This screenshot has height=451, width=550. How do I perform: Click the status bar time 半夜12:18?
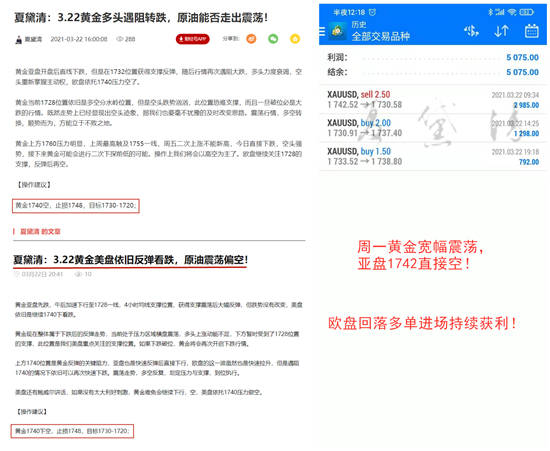coord(349,12)
